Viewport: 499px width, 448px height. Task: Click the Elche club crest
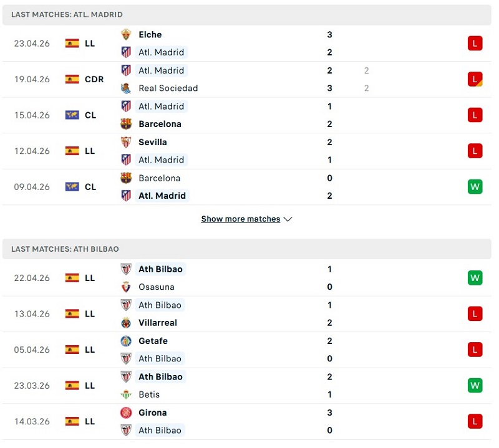(127, 35)
